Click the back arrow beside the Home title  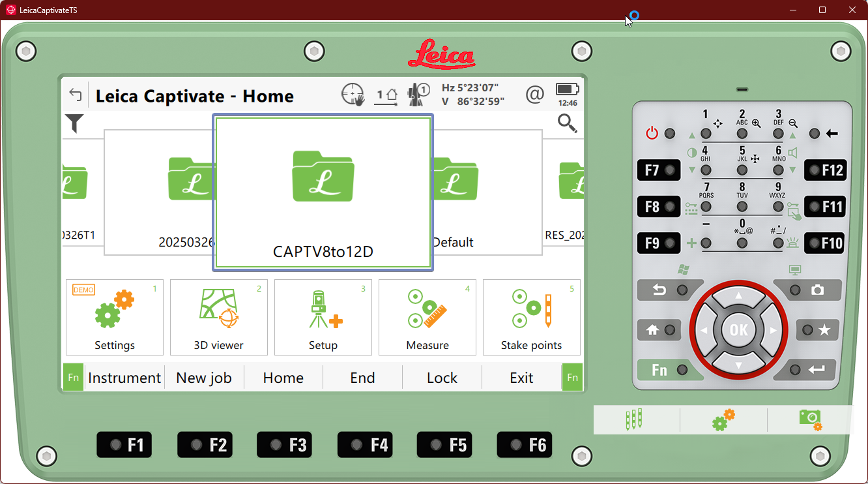click(x=75, y=95)
